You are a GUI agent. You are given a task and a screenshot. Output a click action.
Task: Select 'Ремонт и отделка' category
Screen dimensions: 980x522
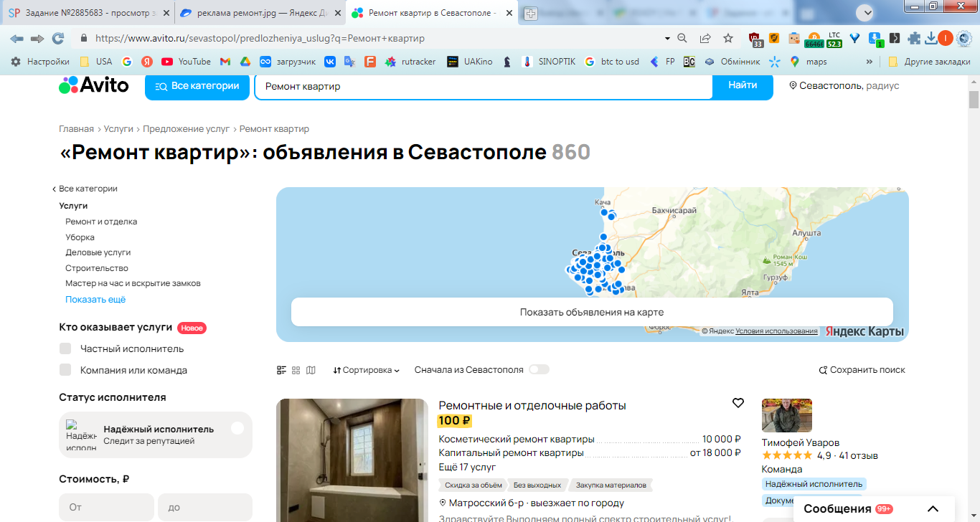coord(101,222)
